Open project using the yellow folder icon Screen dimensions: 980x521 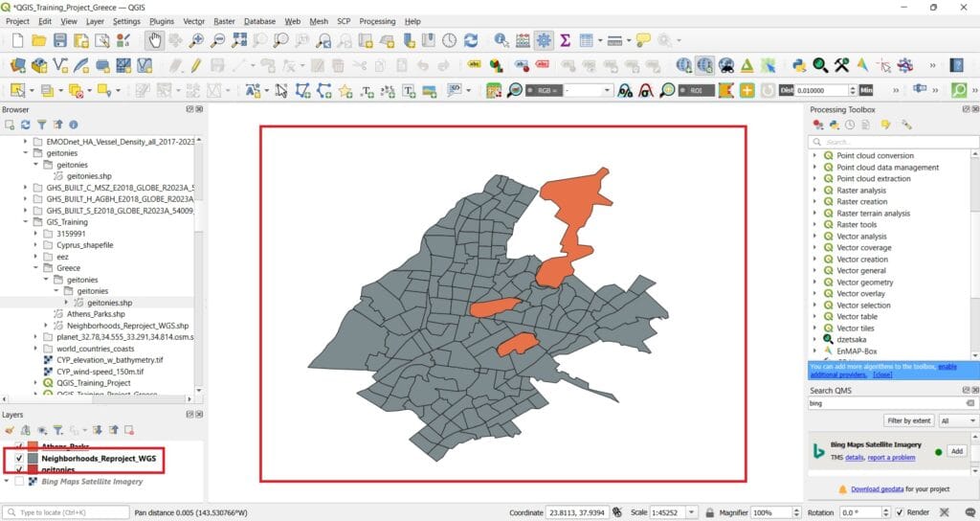[x=38, y=40]
